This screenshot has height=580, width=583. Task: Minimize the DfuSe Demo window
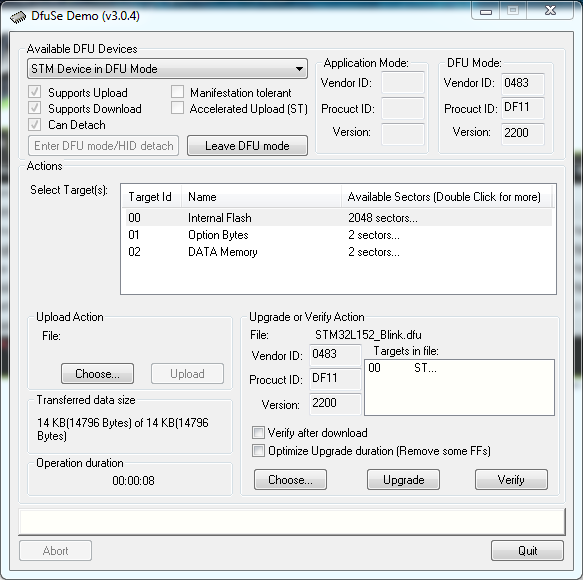[x=486, y=12]
